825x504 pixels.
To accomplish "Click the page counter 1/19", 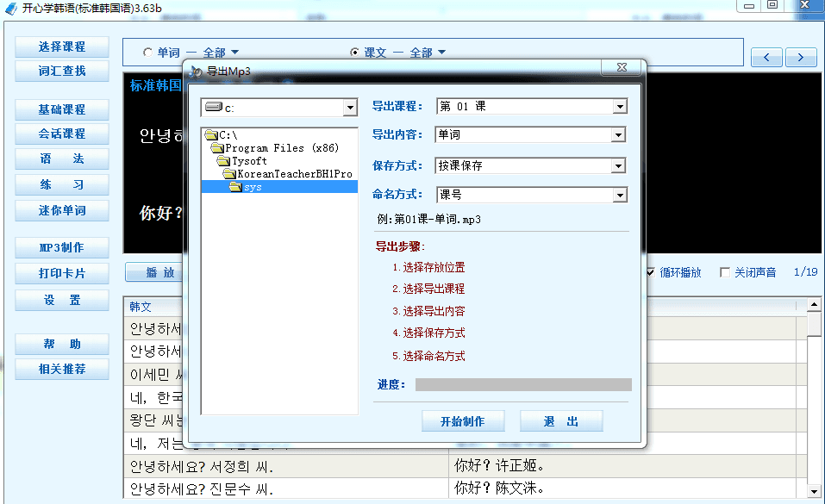I will pyautogui.click(x=805, y=272).
